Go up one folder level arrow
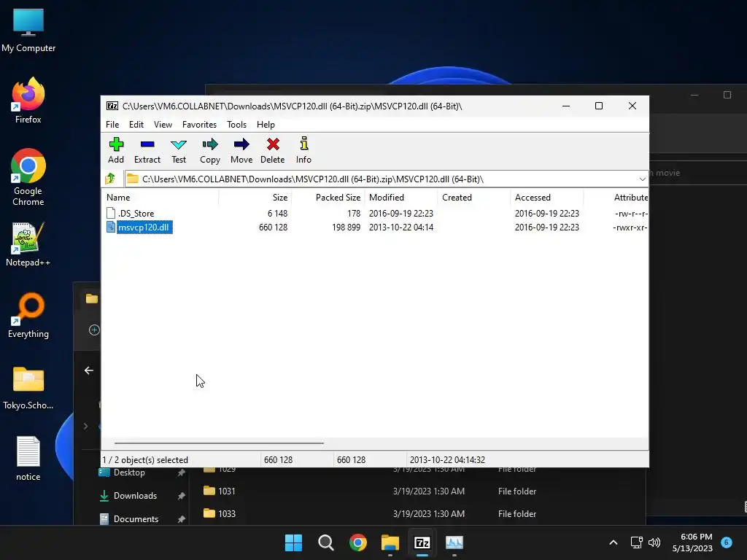Viewport: 747px width, 560px height. click(111, 179)
